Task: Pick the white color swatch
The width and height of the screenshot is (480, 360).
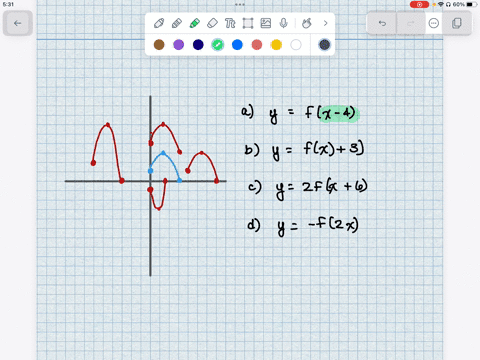Action: tap(296, 45)
